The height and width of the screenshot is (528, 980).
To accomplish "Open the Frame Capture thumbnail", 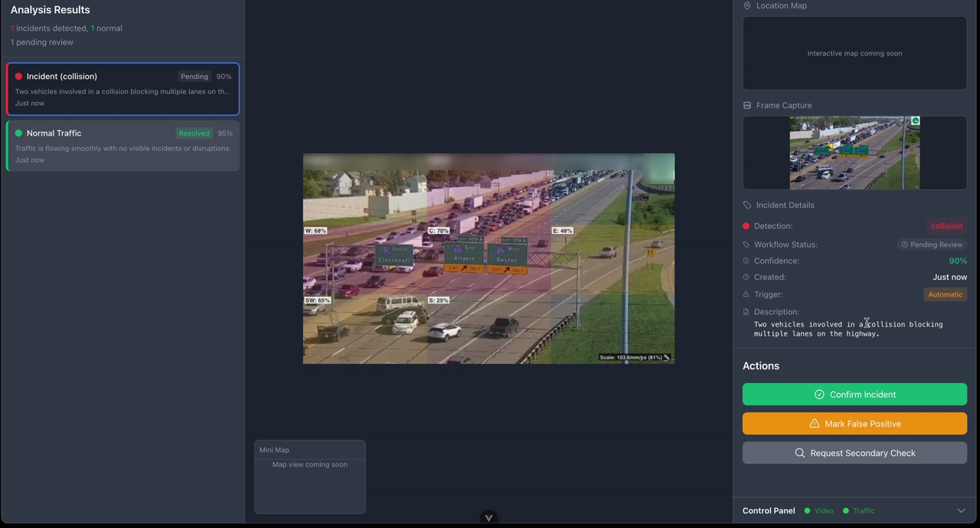I will pyautogui.click(x=854, y=152).
